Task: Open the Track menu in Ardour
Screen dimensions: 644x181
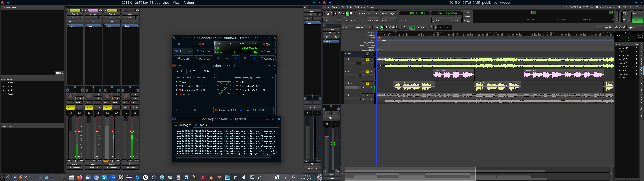Action: 357,7
